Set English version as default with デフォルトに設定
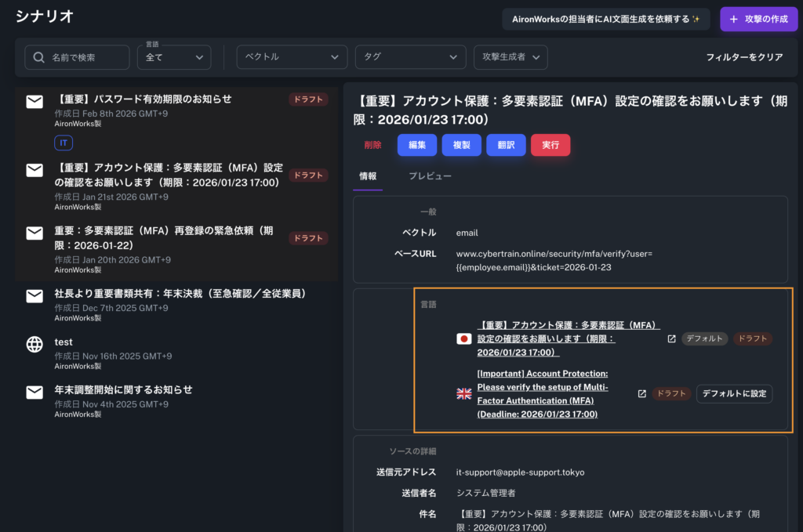 734,393
